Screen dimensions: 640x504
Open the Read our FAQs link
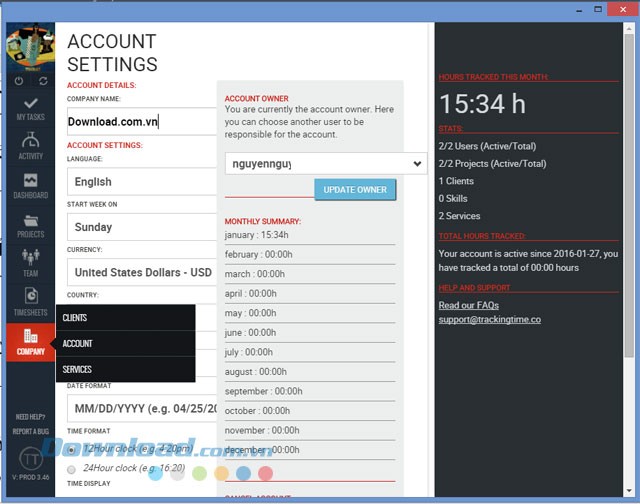click(468, 305)
